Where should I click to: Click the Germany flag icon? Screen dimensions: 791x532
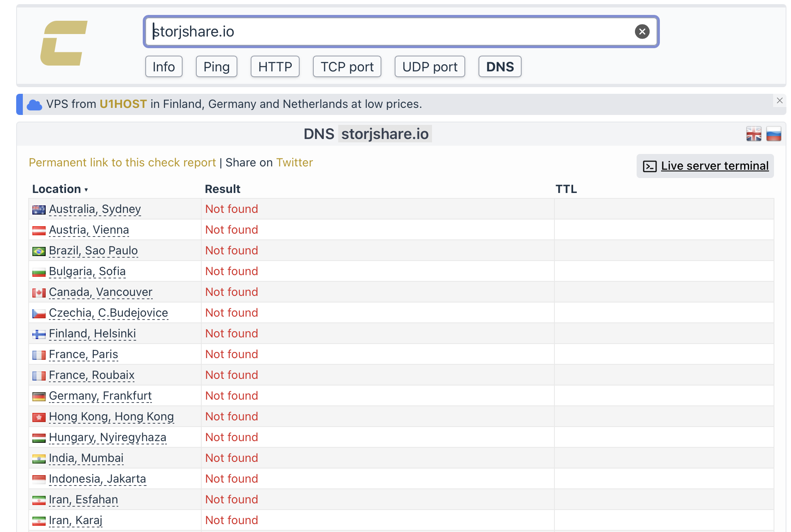(x=39, y=397)
